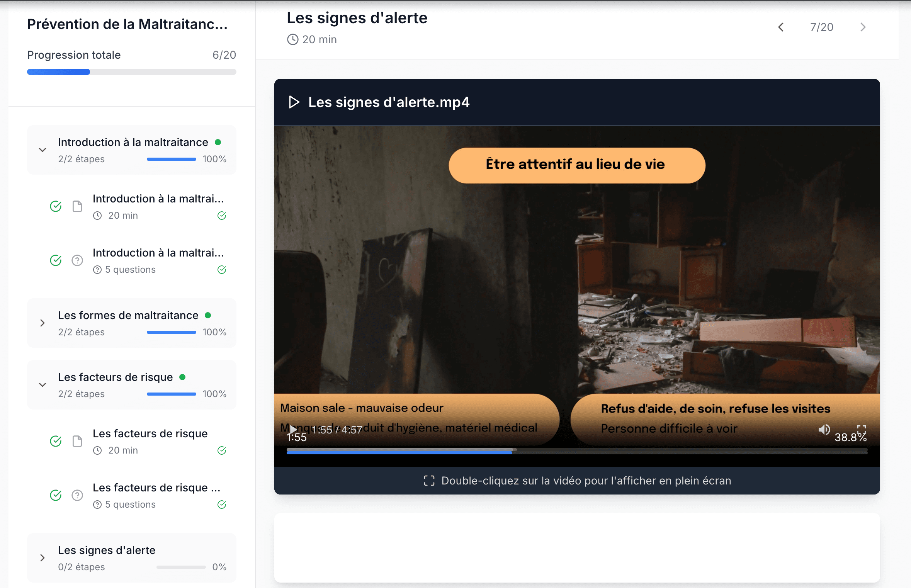Click document icon of Les facteurs de risque lesson
Image resolution: width=911 pixels, height=588 pixels.
pyautogui.click(x=77, y=441)
